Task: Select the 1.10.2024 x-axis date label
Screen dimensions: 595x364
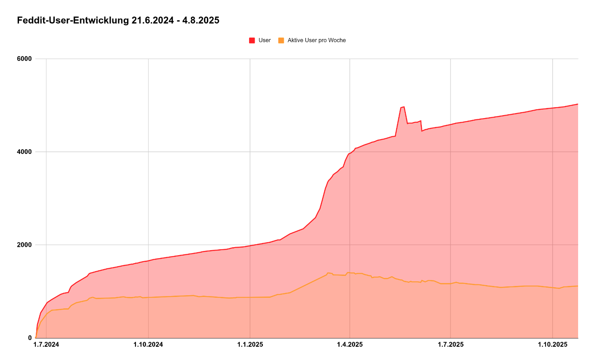Action: click(148, 345)
